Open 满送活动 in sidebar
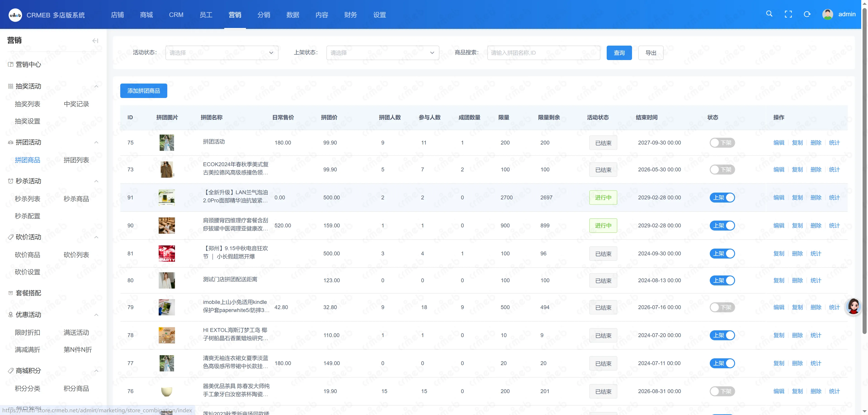Viewport: 868px width, 415px height. coord(76,333)
